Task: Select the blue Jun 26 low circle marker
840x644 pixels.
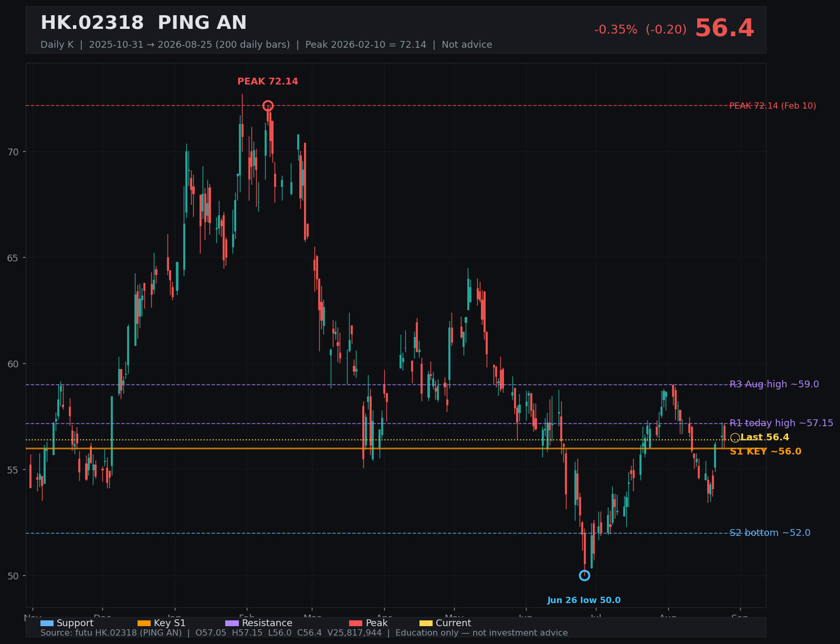Action: [x=584, y=575]
